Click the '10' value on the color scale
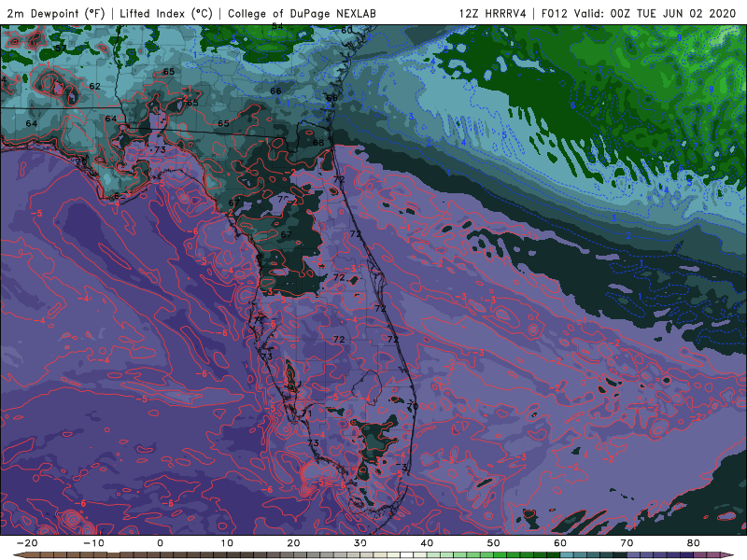 click(227, 543)
